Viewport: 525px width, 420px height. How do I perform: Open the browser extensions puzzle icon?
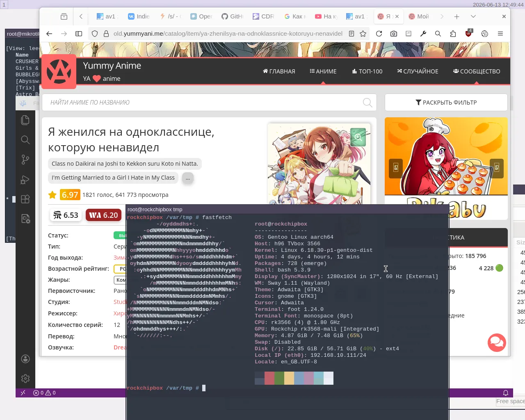pos(453,34)
